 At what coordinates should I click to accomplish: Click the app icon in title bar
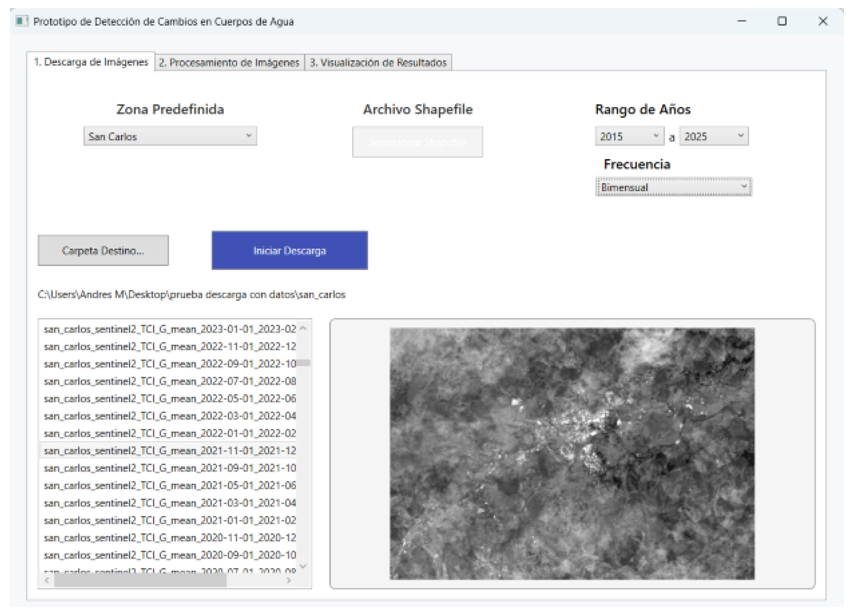tap(22, 21)
